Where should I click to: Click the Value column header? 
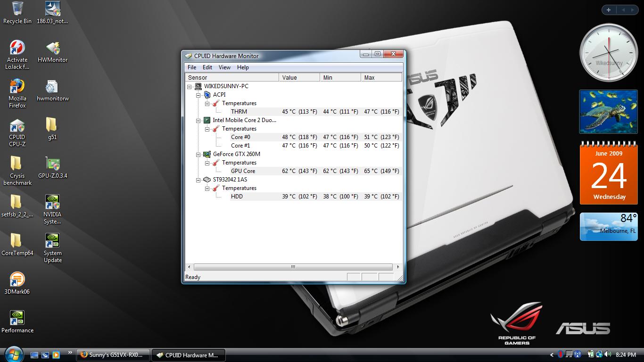coord(299,77)
